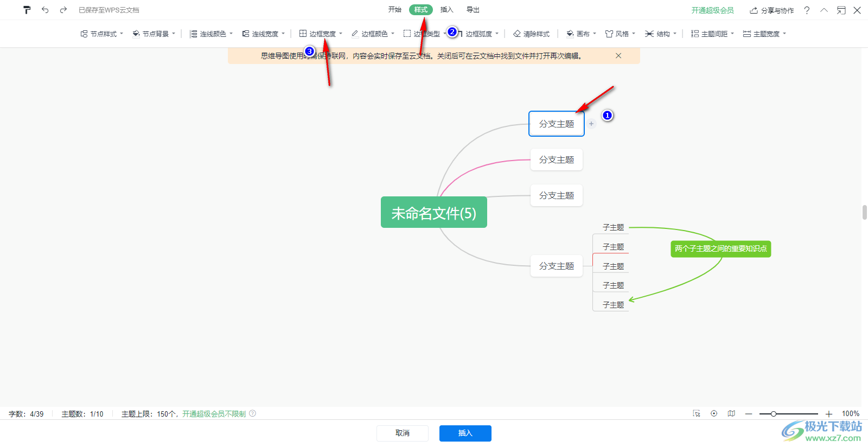This screenshot has height=447, width=868.
Task: Click the 清除样式 clear style button
Action: [532, 34]
